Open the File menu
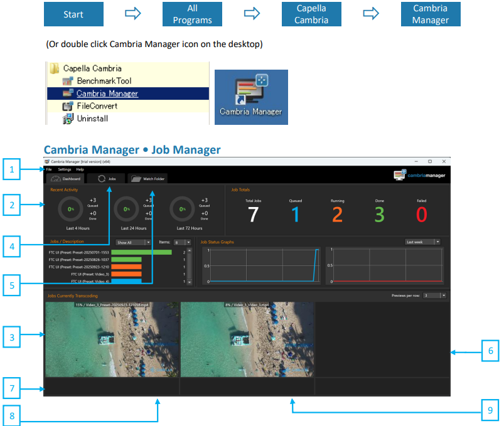The height and width of the screenshot is (426, 504). click(49, 169)
